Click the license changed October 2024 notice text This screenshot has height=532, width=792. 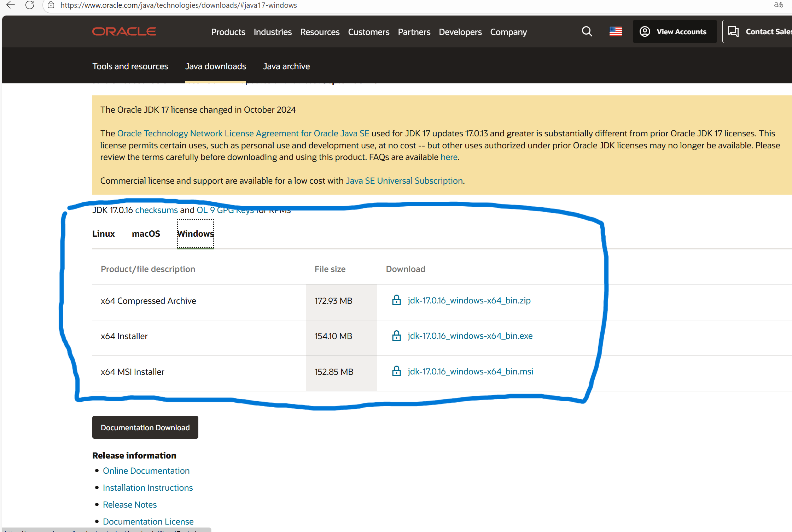click(198, 110)
